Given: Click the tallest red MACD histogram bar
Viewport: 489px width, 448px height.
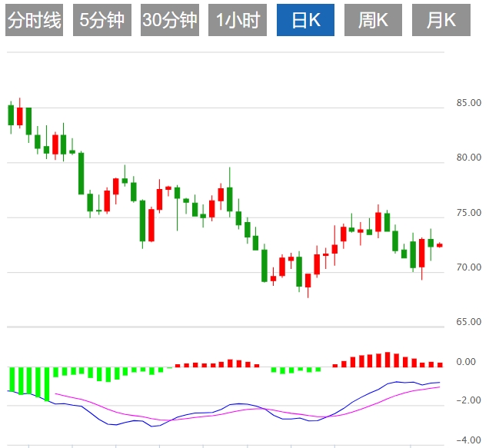Looking at the screenshot, I should [x=388, y=360].
